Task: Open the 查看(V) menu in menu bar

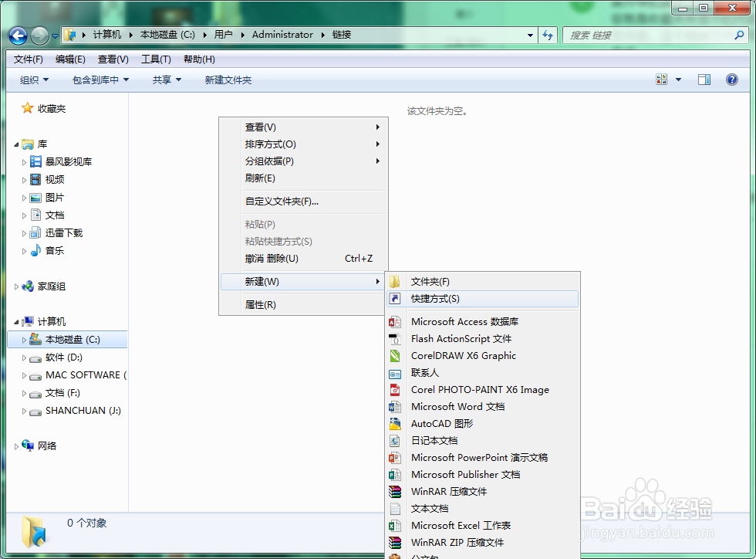Action: (x=113, y=59)
